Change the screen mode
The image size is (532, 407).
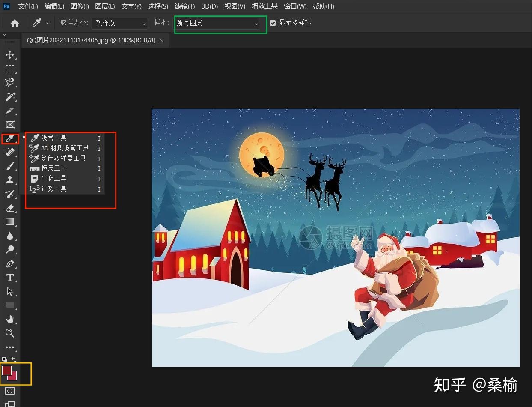click(x=10, y=404)
